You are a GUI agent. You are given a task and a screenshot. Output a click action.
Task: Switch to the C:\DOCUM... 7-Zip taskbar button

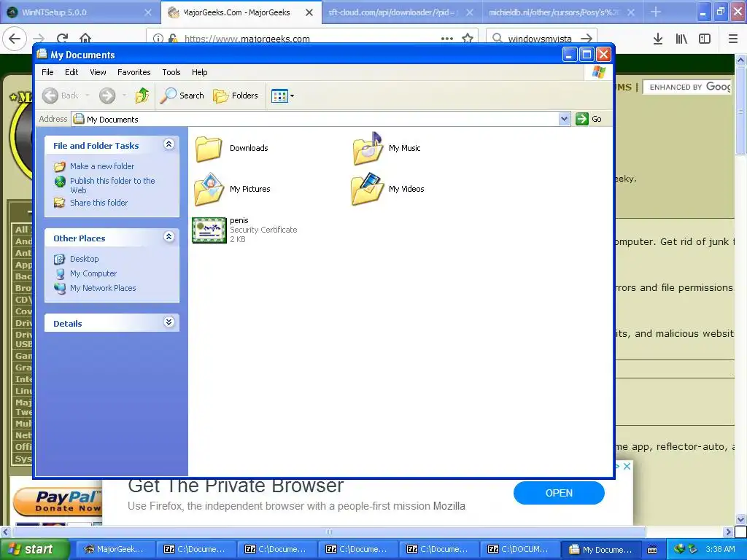[x=520, y=549]
